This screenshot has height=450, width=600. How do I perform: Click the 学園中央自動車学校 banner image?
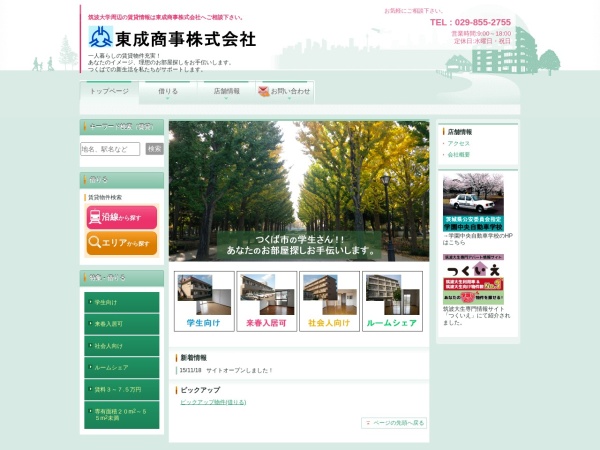(473, 202)
